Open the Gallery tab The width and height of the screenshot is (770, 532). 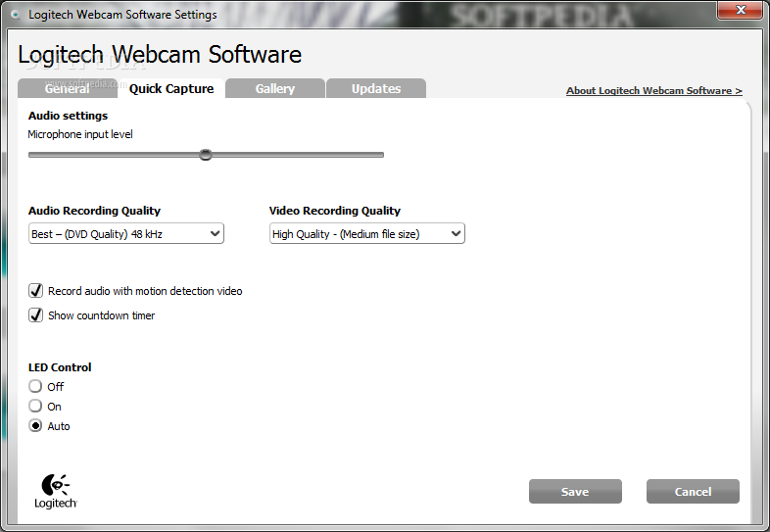coord(275,88)
